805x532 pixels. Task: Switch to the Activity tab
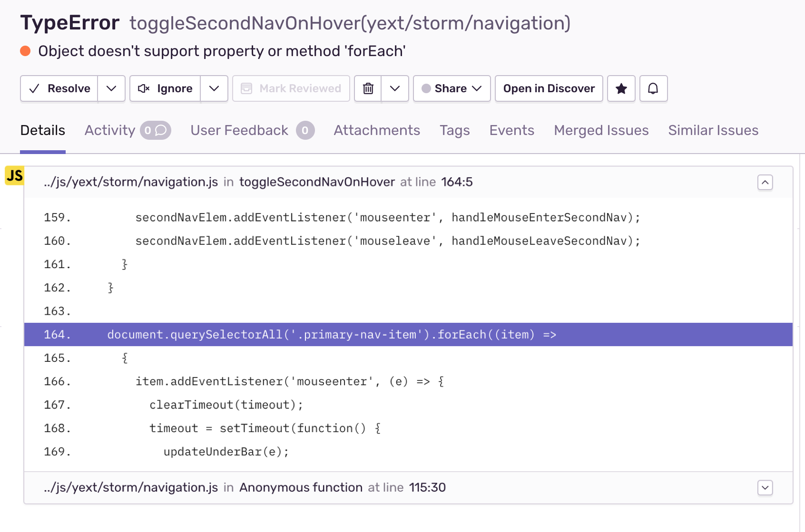(x=110, y=130)
